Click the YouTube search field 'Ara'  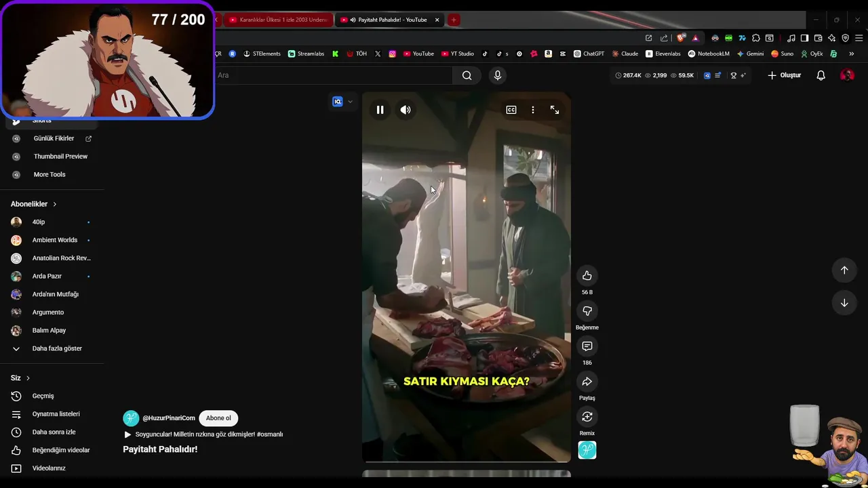pos(332,75)
